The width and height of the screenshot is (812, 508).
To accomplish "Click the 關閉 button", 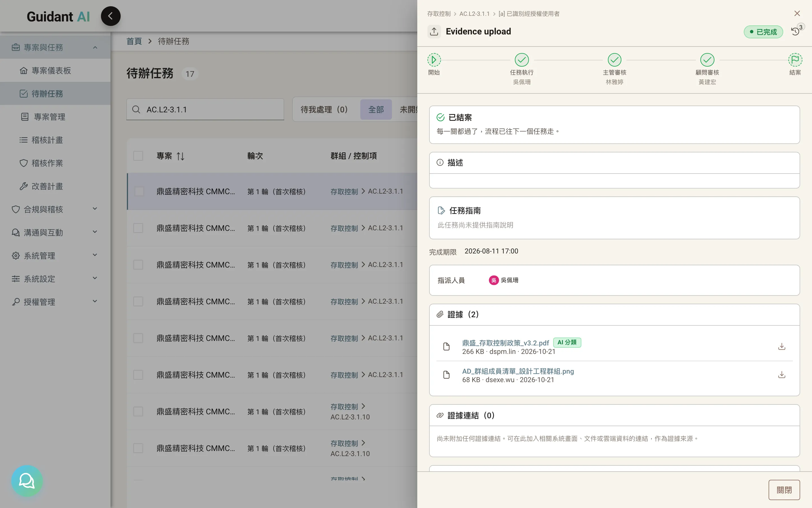I will pos(784,490).
